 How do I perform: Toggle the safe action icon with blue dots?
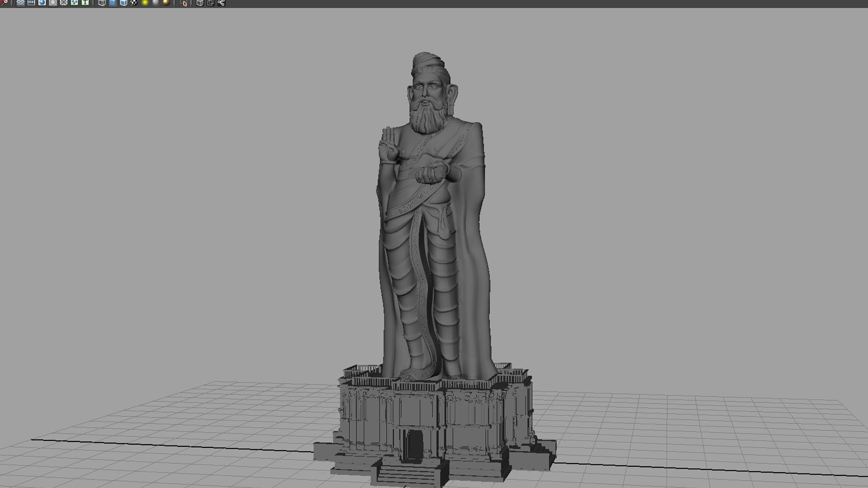pyautogui.click(x=75, y=3)
